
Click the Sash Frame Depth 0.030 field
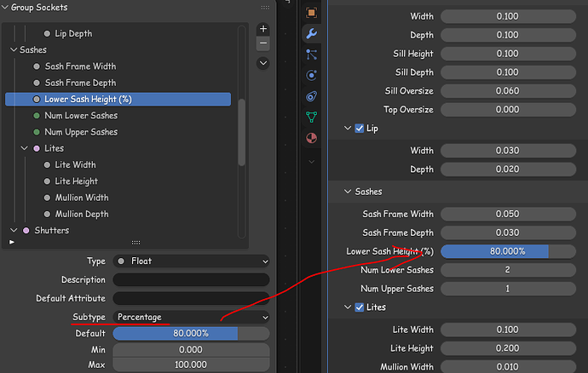[x=508, y=232]
